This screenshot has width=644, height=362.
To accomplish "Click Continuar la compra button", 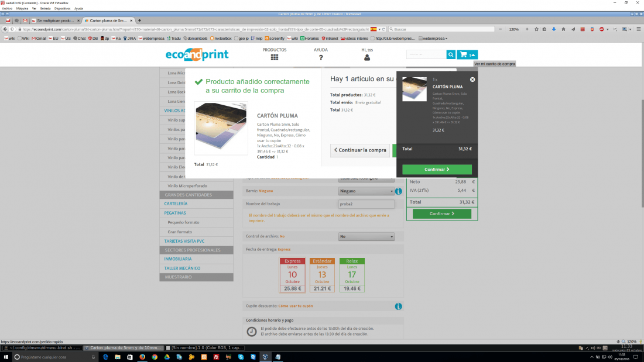I will (360, 150).
